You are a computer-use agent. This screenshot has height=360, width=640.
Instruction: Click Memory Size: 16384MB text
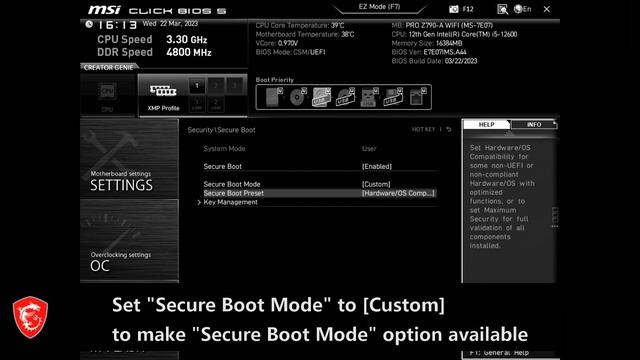pyautogui.click(x=427, y=43)
